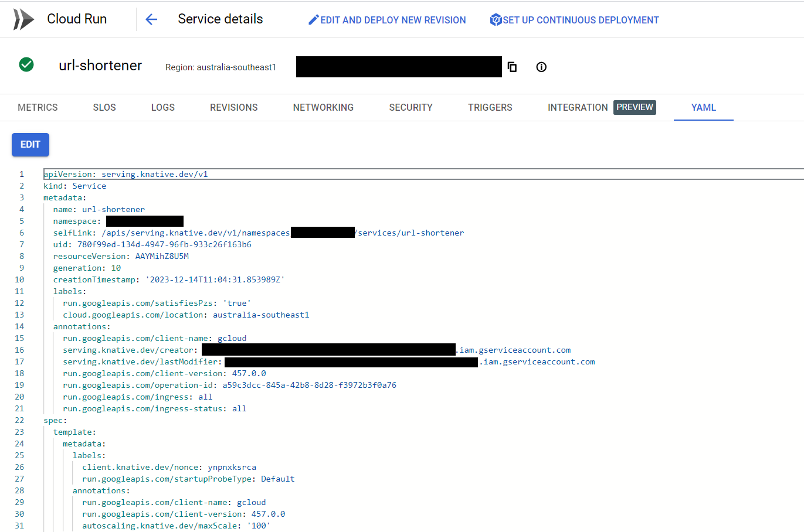Screen dimensions: 804x532
Task: Switch to the REVISIONS tab
Action: click(234, 107)
